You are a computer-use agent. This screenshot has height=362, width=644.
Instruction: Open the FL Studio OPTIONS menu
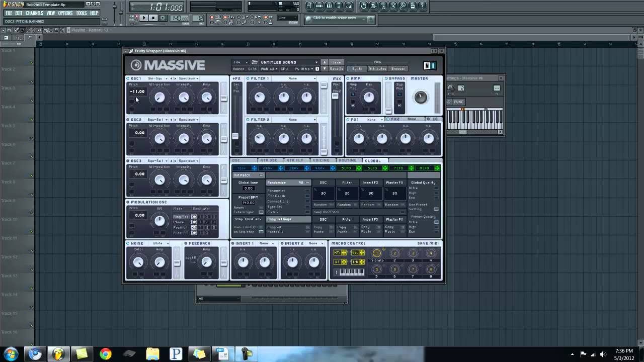tap(65, 13)
